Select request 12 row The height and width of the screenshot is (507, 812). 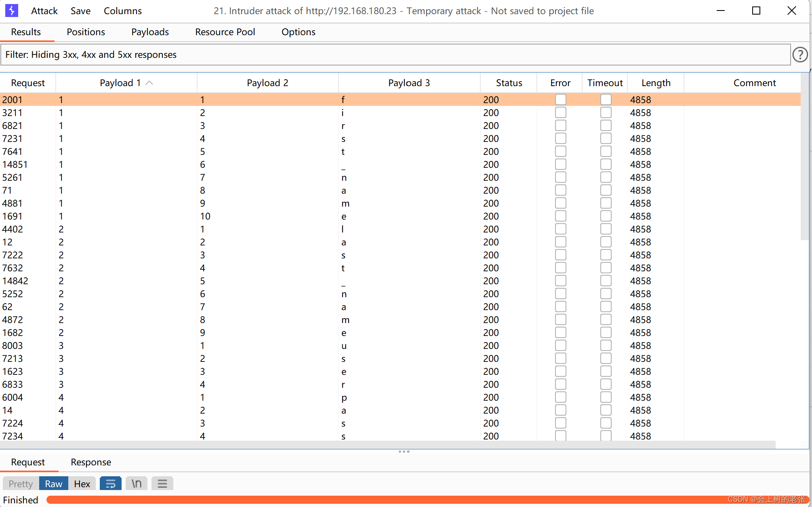(x=400, y=242)
